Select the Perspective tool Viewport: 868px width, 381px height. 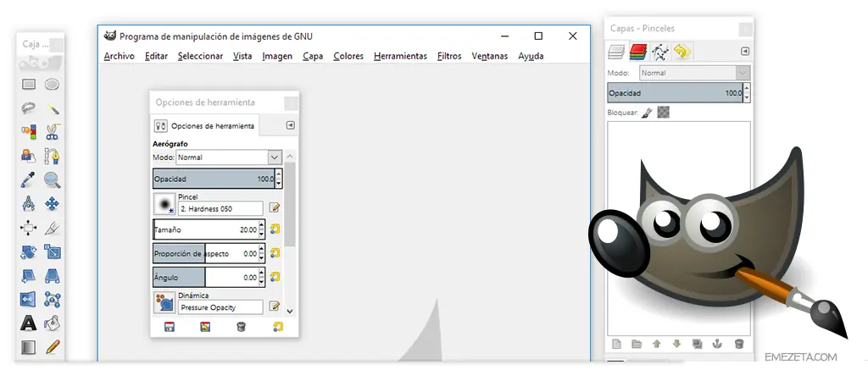pyautogui.click(x=52, y=275)
